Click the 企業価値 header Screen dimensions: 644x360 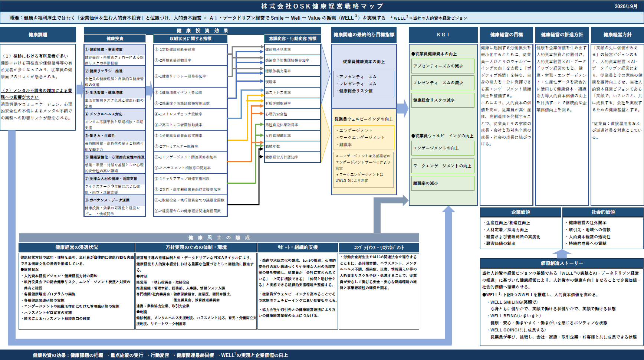(520, 212)
